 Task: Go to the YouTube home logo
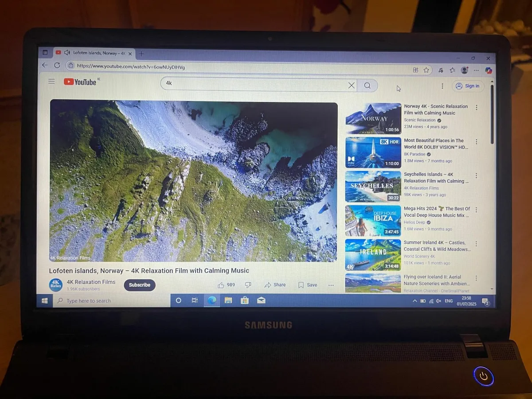tap(80, 82)
